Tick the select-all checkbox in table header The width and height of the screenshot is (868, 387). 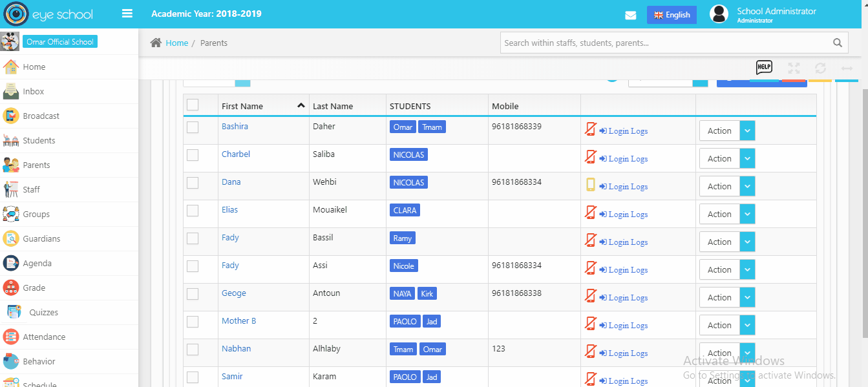pos(193,105)
